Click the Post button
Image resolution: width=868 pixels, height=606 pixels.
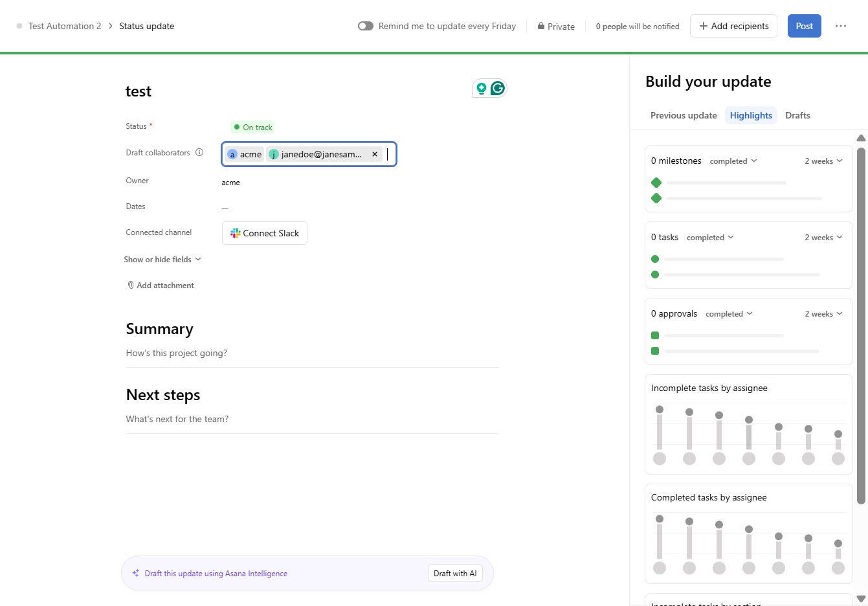pyautogui.click(x=805, y=26)
